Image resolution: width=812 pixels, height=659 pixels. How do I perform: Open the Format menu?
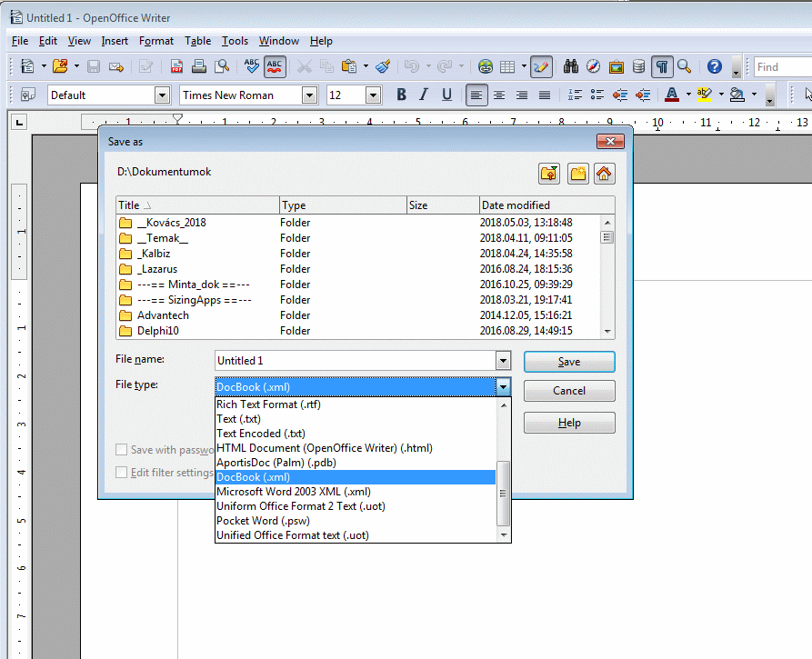tap(155, 41)
